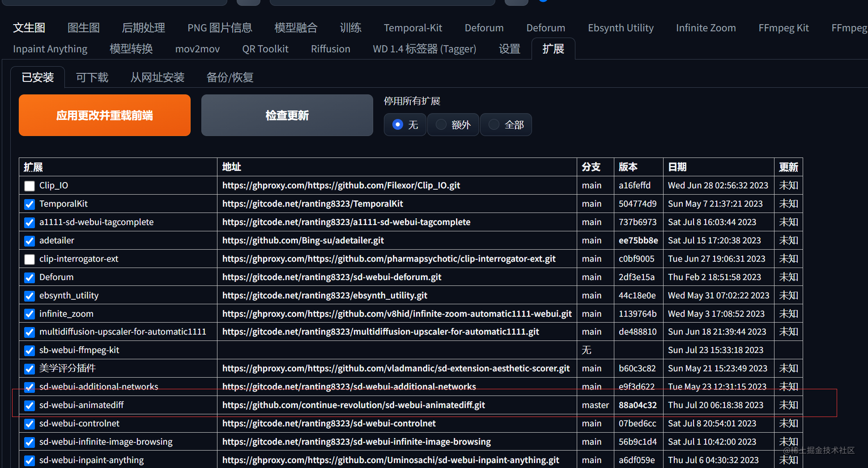This screenshot has width=868, height=468.
Task: Select the 无 radio option
Action: point(405,124)
